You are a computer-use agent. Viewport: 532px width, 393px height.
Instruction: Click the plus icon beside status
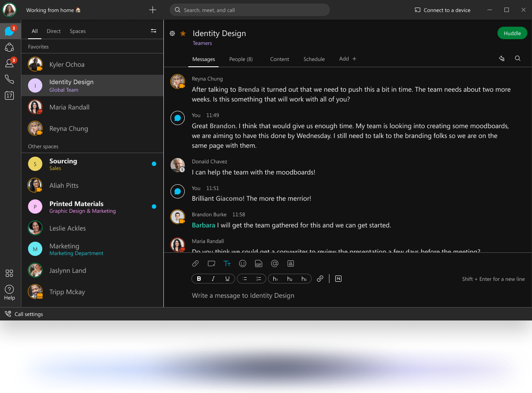click(x=153, y=10)
